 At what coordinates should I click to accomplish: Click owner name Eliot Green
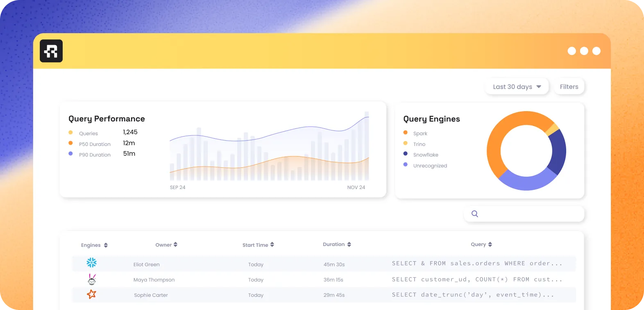pos(147,264)
